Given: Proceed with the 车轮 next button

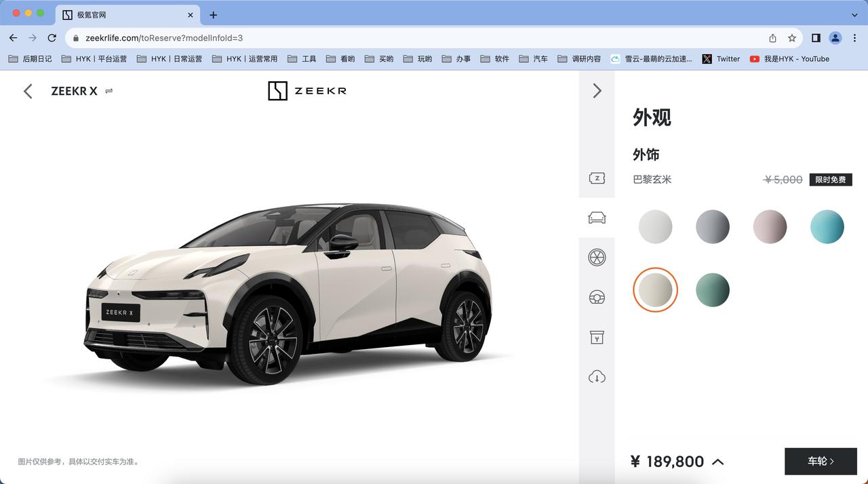Looking at the screenshot, I should click(821, 461).
